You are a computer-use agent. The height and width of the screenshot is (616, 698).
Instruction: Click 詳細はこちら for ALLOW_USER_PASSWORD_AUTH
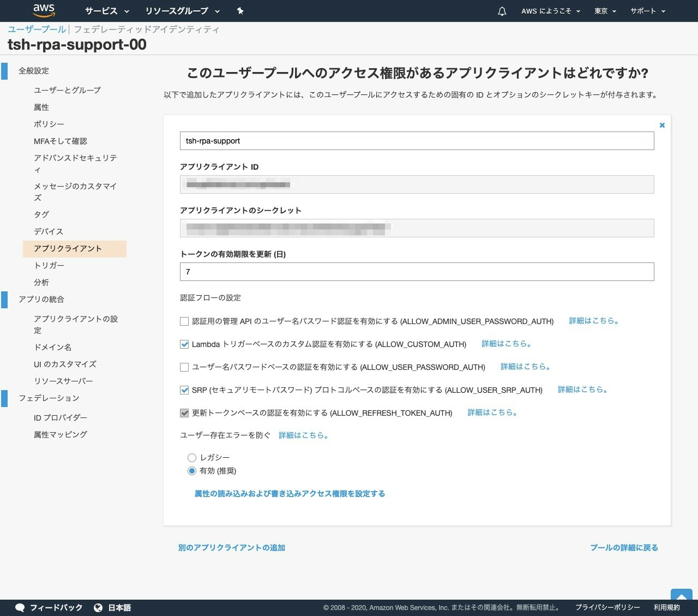(x=526, y=367)
